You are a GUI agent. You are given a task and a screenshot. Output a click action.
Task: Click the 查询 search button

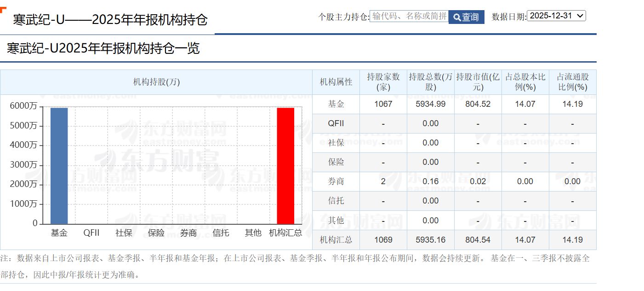(466, 17)
